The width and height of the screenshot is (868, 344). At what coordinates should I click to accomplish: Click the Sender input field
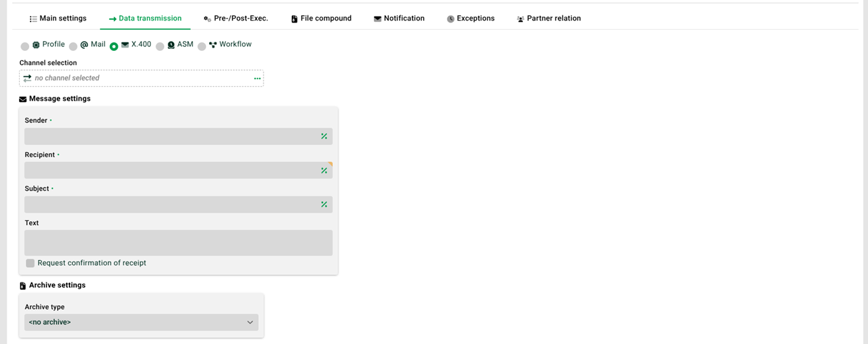click(x=179, y=136)
